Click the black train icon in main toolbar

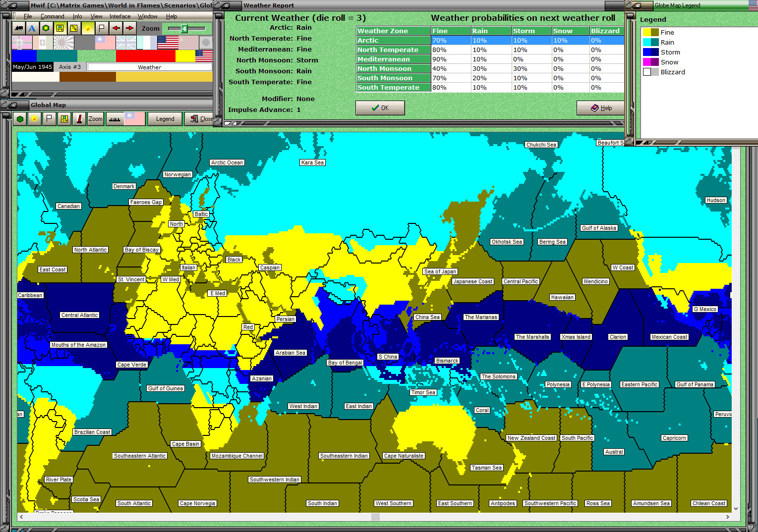click(18, 28)
